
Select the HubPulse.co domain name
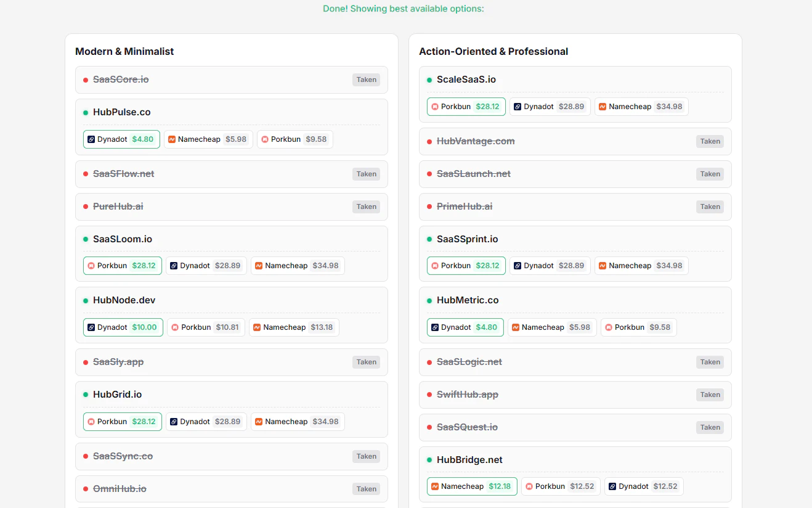click(x=122, y=112)
